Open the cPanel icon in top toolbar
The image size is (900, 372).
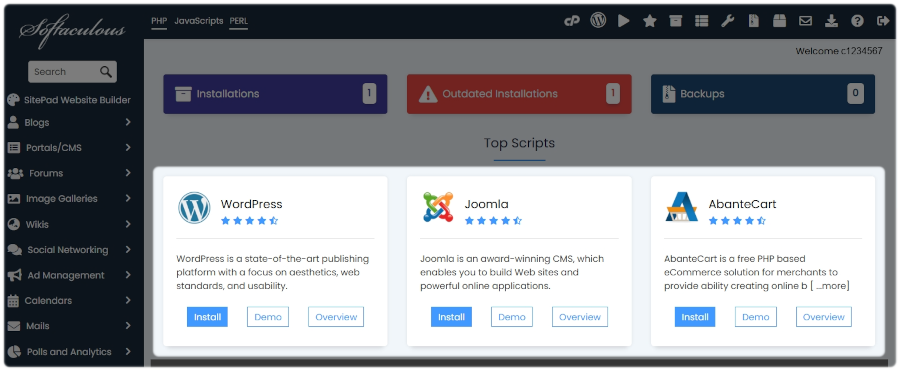click(572, 21)
